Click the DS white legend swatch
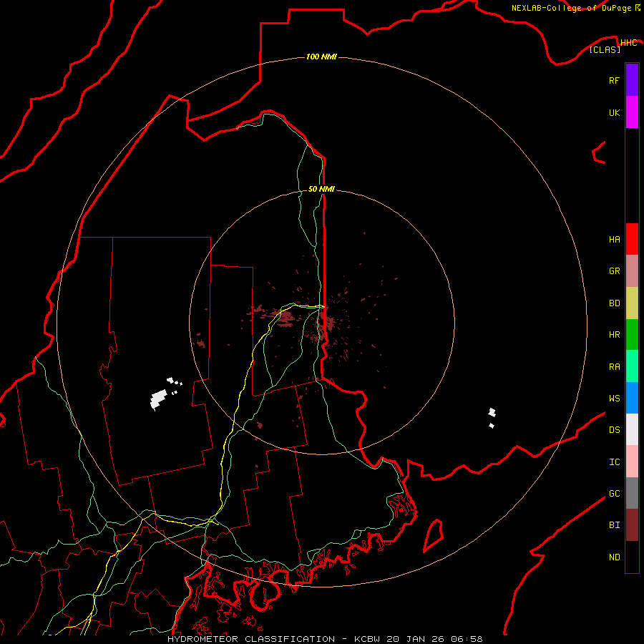This screenshot has height=644, width=644. 632,429
